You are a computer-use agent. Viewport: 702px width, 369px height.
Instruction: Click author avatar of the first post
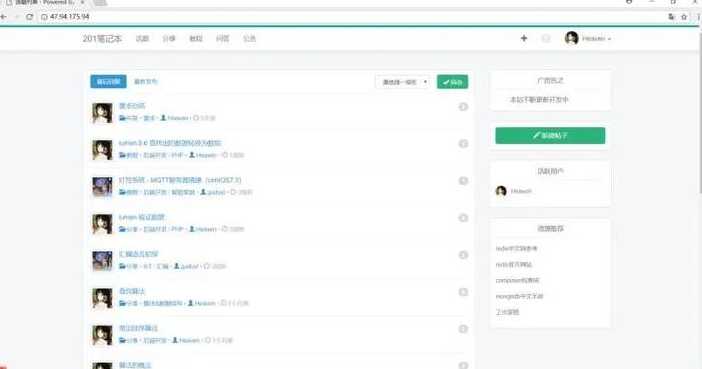(103, 113)
